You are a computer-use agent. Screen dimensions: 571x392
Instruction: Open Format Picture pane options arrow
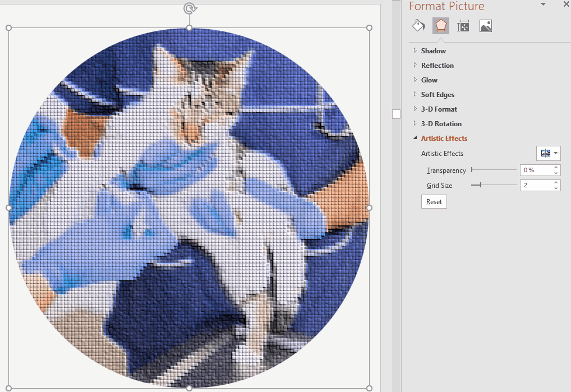click(543, 4)
